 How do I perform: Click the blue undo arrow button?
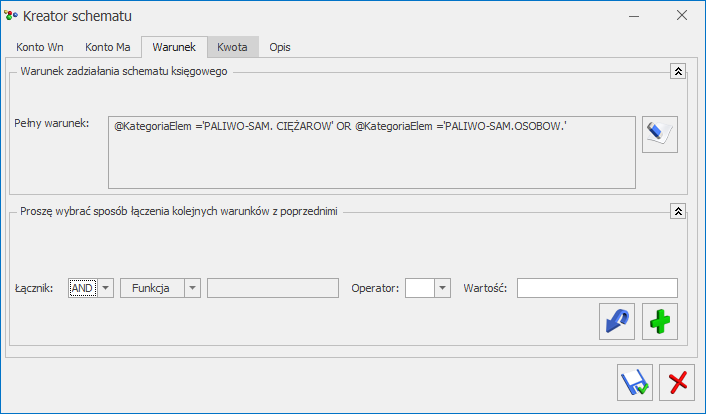[x=617, y=321]
